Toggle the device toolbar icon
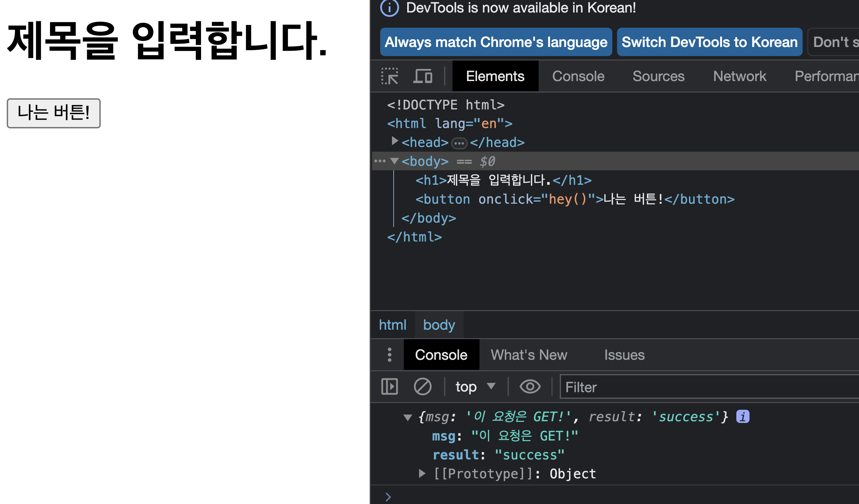Viewport: 859px width, 504px height. 423,76
